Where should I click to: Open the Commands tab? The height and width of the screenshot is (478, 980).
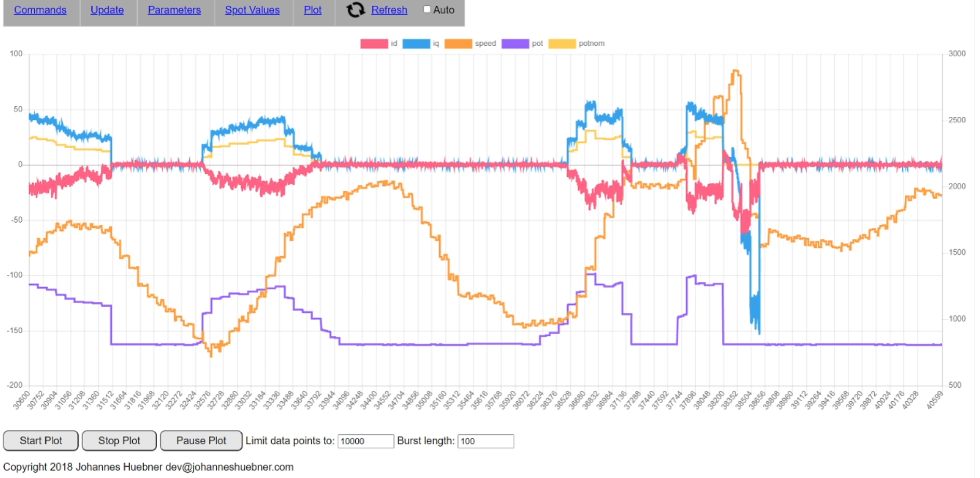click(40, 10)
